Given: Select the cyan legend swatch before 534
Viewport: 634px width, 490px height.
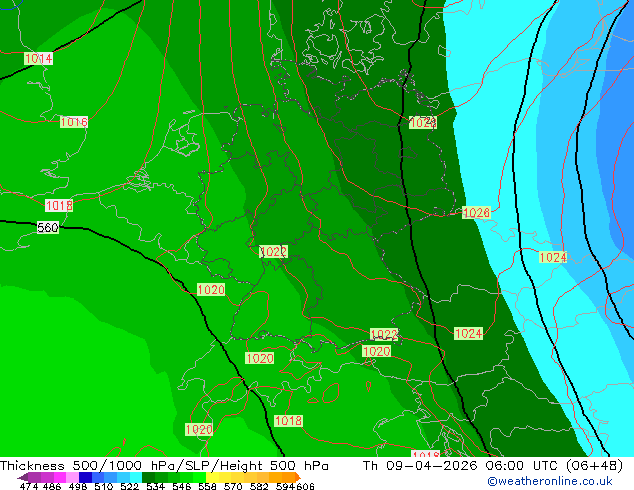Looking at the screenshot, I should [135, 477].
